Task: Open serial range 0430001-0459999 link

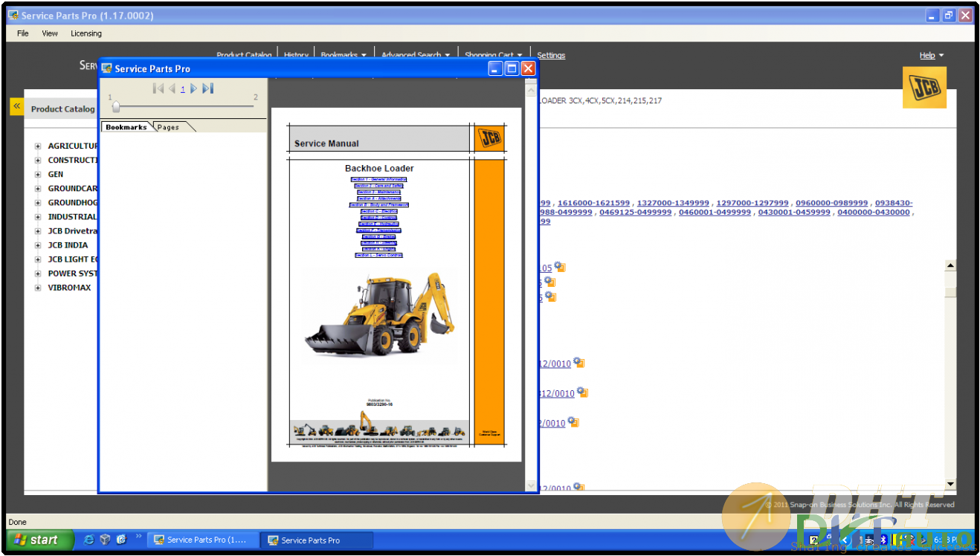Action: 794,212
